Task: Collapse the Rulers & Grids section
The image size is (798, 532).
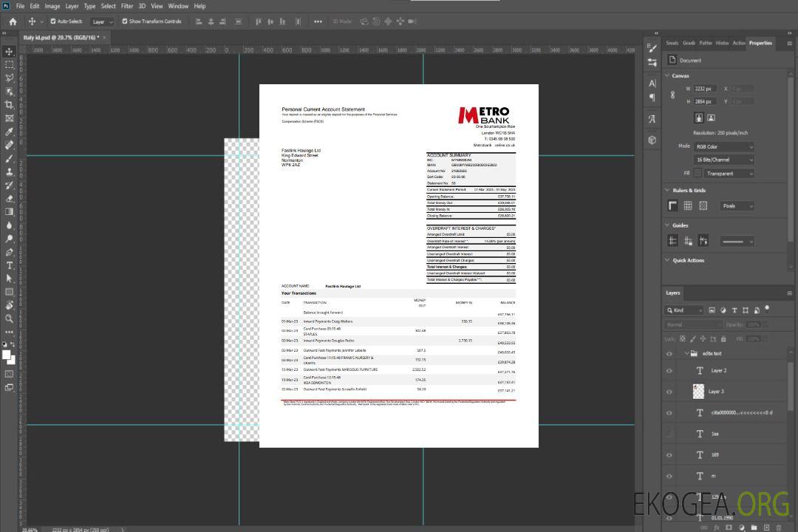Action: [667, 190]
